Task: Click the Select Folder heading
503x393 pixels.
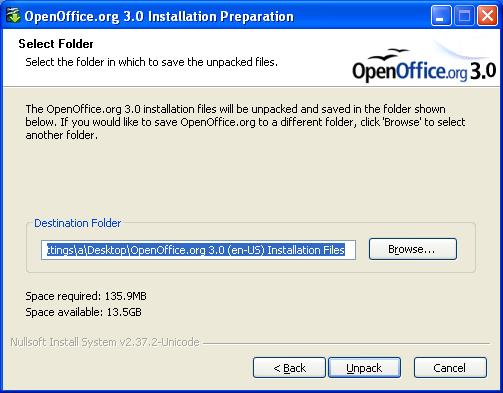Action: point(56,44)
